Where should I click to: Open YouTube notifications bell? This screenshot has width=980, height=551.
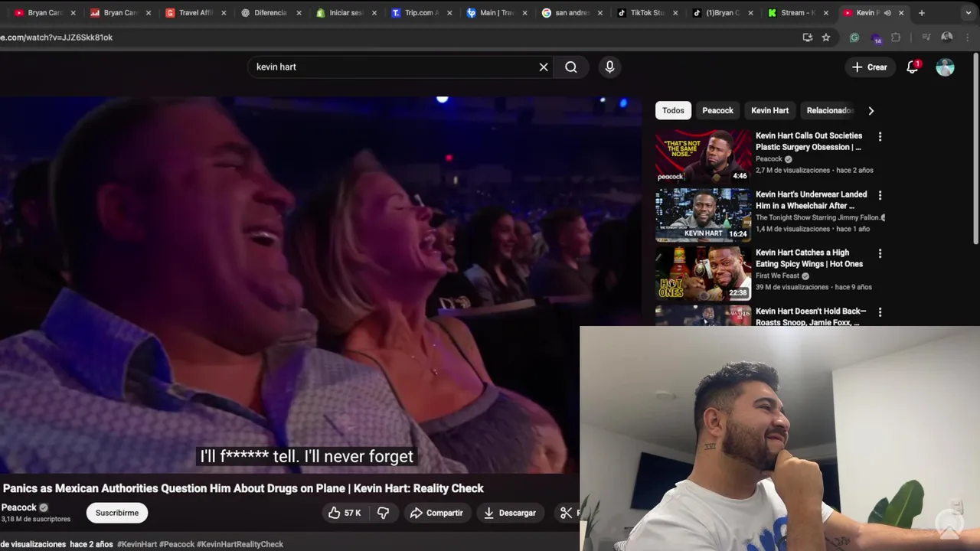pos(913,67)
